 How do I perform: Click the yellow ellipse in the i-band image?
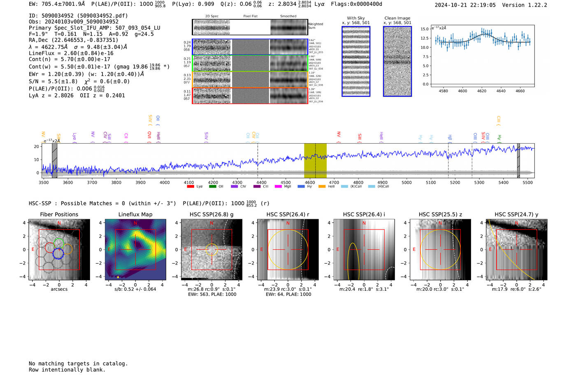click(x=353, y=262)
